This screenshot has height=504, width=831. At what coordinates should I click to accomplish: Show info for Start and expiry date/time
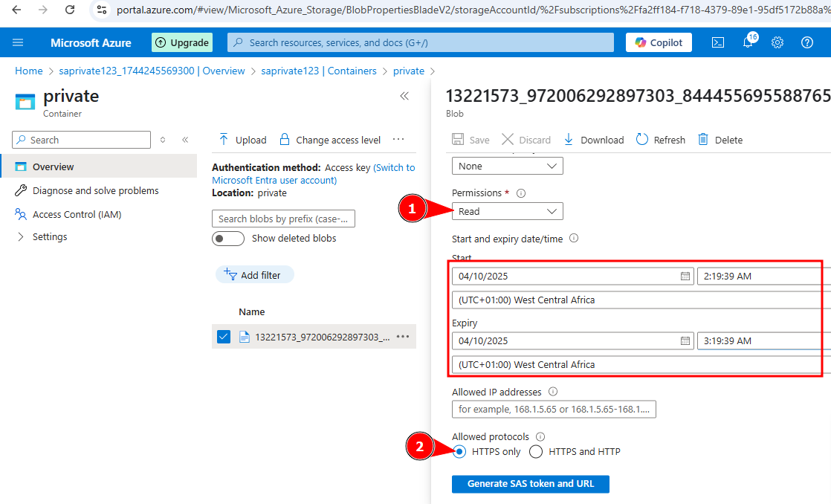[573, 239]
